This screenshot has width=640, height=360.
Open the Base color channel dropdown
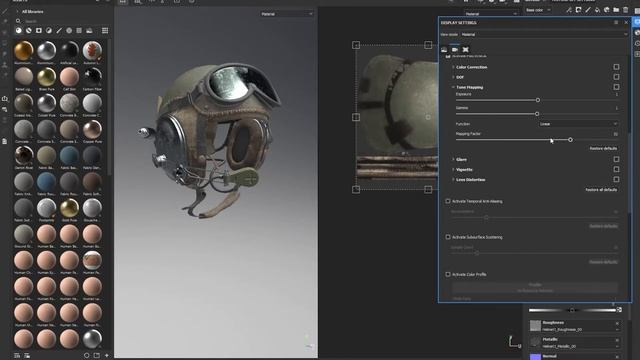[x=538, y=10]
